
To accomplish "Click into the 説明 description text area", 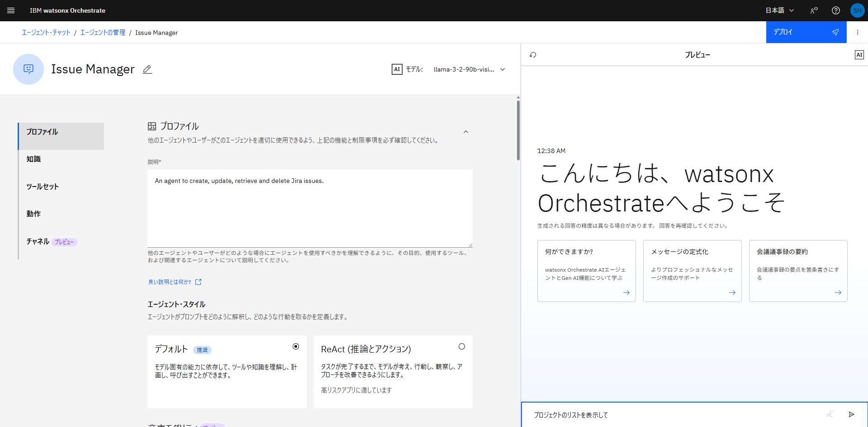I will [x=310, y=208].
